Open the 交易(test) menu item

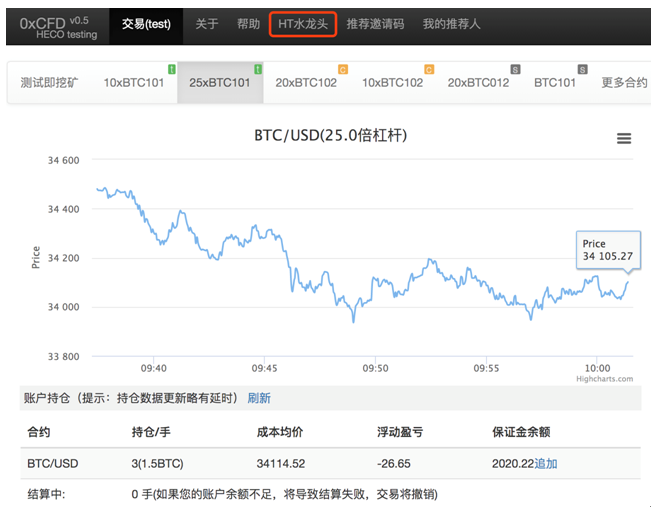click(146, 24)
